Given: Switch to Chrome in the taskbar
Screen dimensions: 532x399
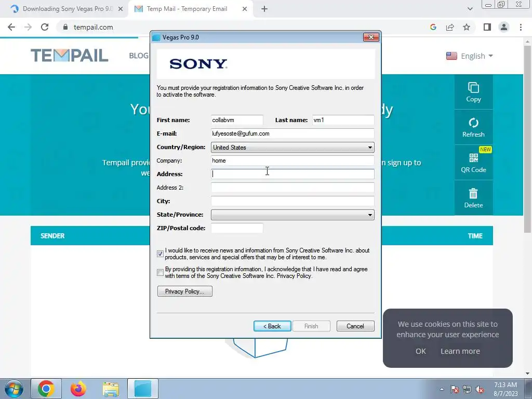Looking at the screenshot, I should coord(46,389).
